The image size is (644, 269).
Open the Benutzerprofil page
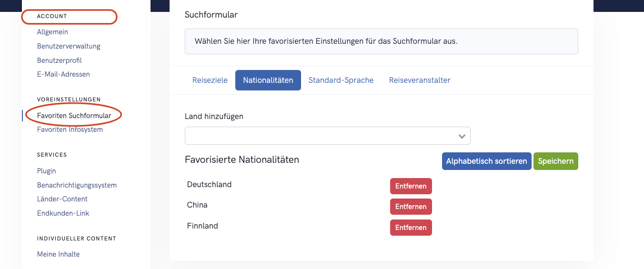tap(60, 60)
